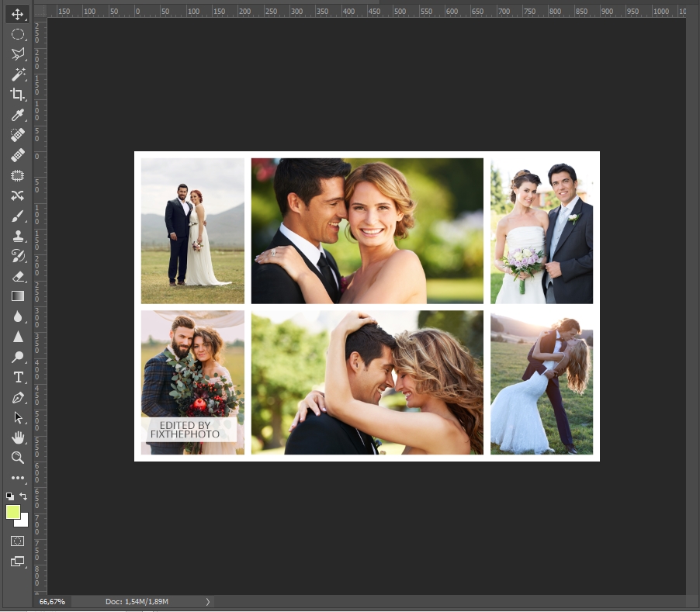Select the Magic Wand tool
Image resolution: width=700 pixels, height=612 pixels.
tap(17, 74)
